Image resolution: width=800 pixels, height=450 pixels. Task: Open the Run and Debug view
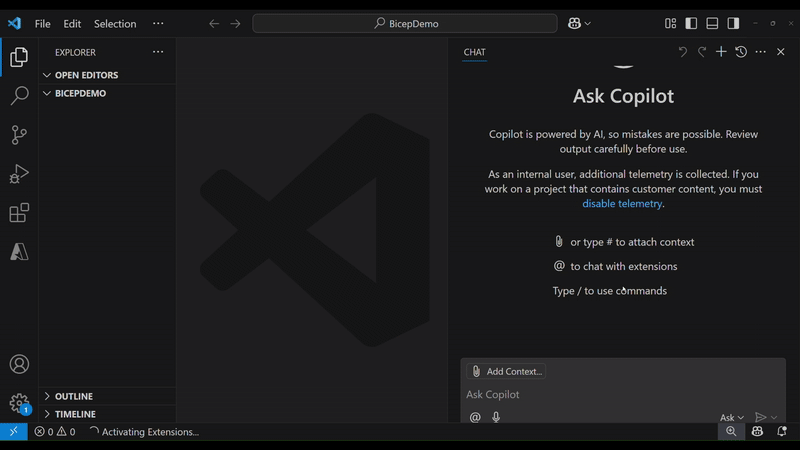(x=19, y=174)
